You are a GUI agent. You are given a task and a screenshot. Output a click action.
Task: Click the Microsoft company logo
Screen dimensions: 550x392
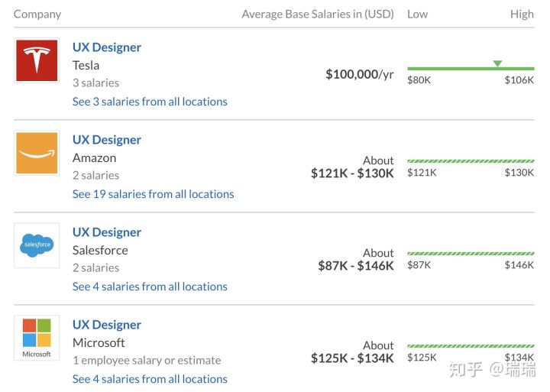(37, 337)
